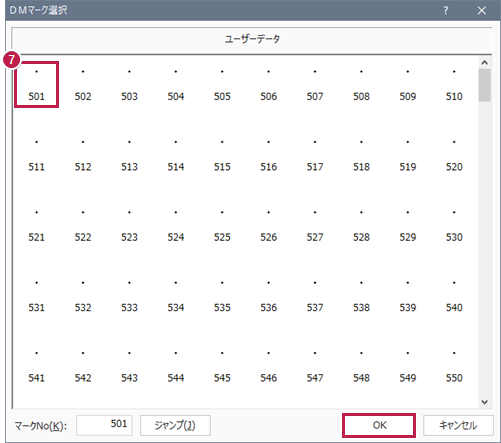Select mark cell 540
This screenshot has height=443, width=501.
[454, 295]
